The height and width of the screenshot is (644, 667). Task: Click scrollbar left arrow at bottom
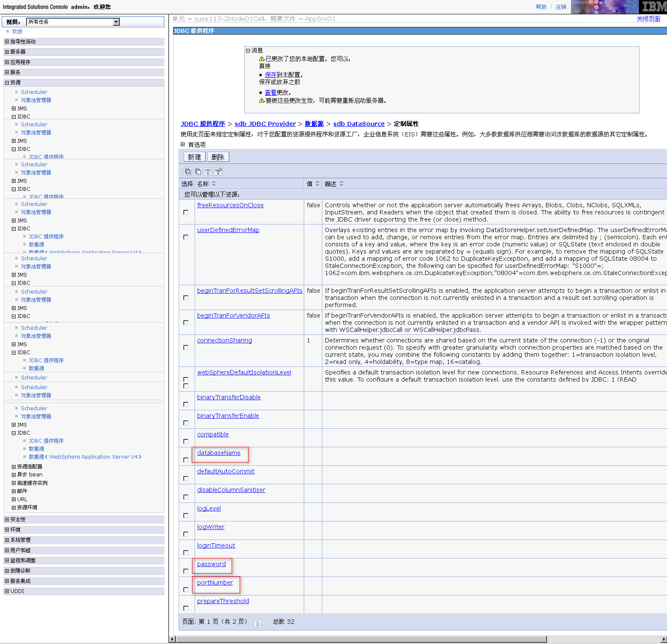pos(172,639)
